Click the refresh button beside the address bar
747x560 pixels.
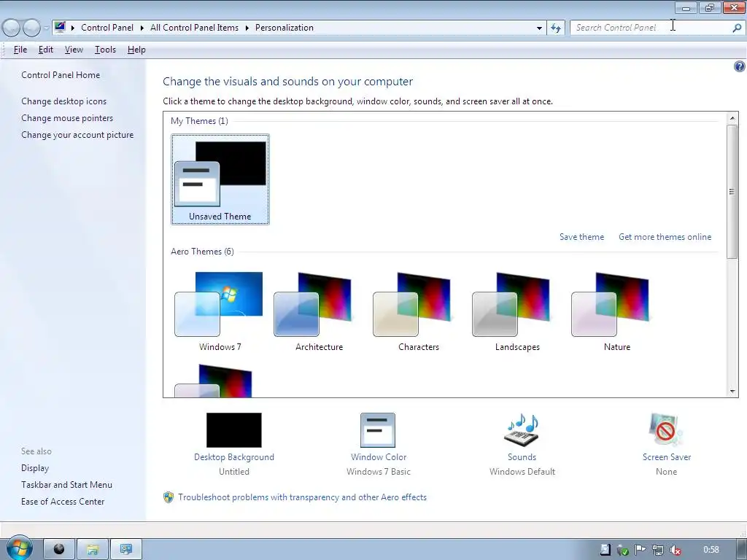(x=556, y=28)
